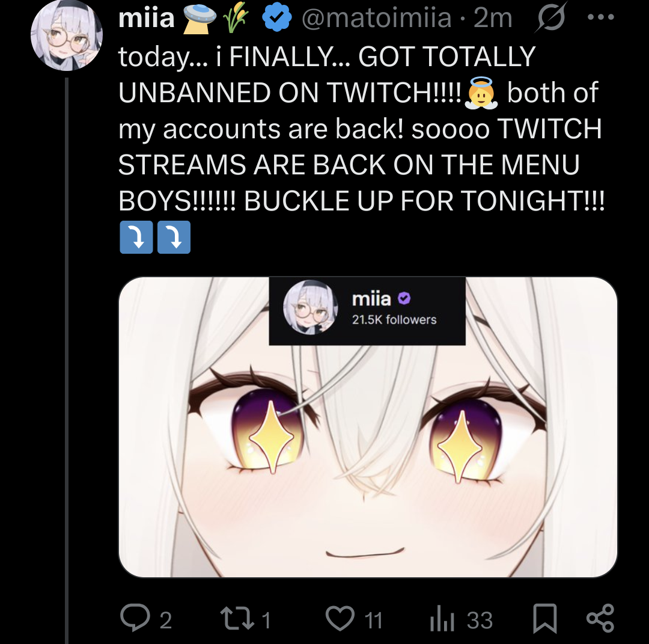Click the Grok slash-circle icon

[x=550, y=18]
